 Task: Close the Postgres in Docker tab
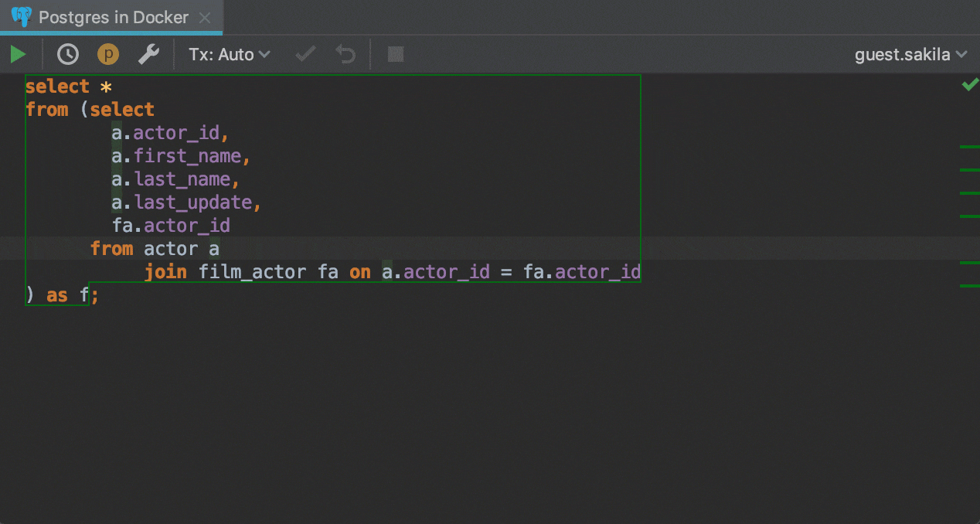tap(204, 17)
